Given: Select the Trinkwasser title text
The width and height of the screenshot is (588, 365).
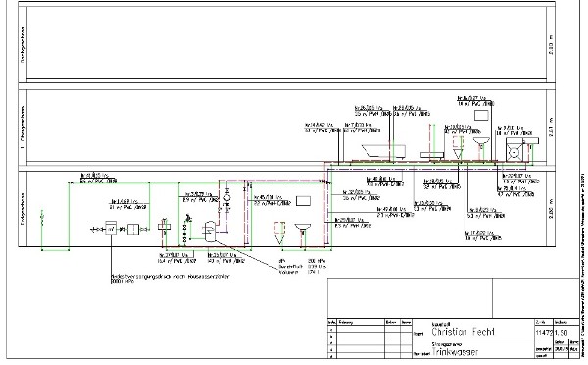Looking at the screenshot, I should point(455,352).
